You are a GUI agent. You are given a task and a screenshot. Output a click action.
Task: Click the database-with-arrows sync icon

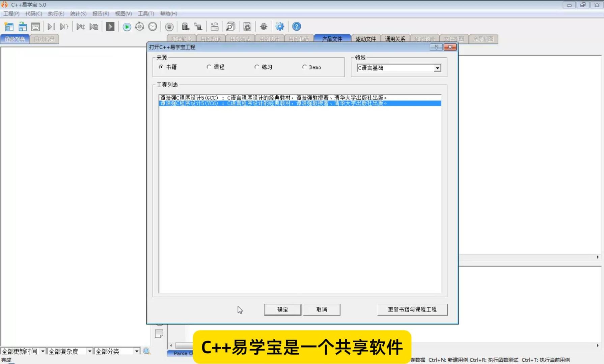(198, 27)
